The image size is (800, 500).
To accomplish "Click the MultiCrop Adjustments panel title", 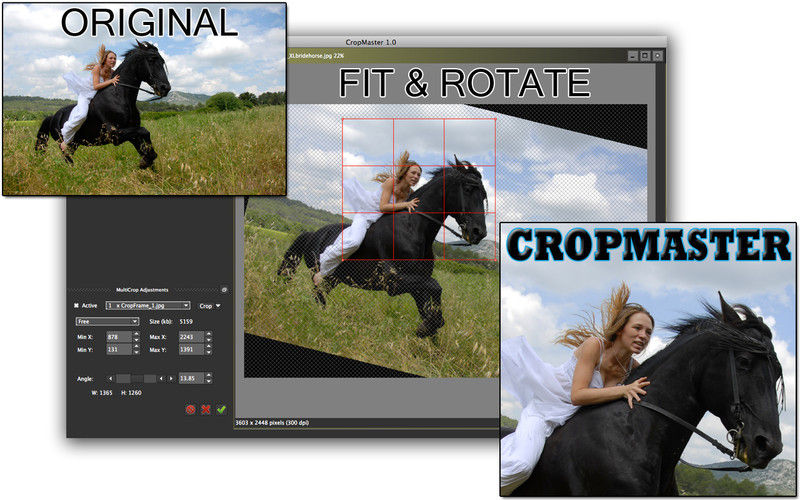I will tap(142, 290).
